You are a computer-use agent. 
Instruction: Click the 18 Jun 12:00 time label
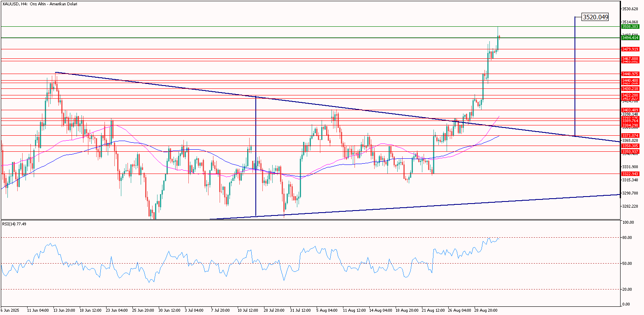(x=90, y=310)
